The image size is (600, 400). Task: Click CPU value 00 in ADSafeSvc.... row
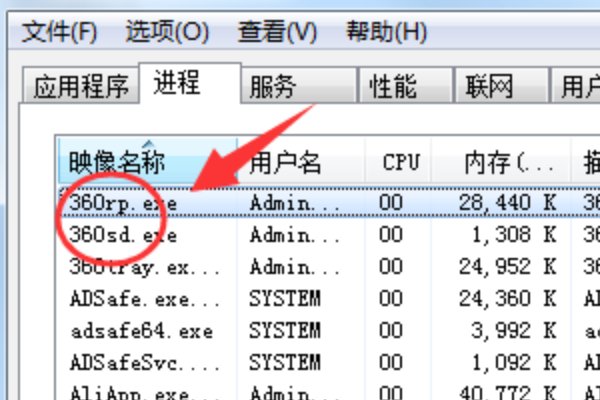[x=391, y=363]
